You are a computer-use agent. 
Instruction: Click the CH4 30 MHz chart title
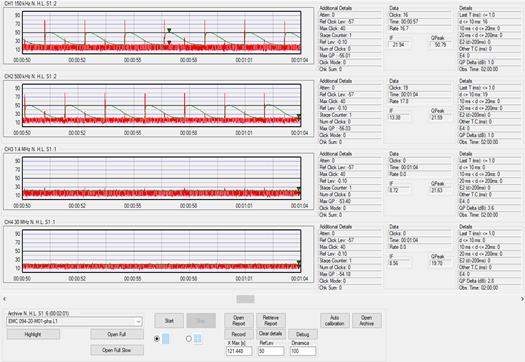click(30, 222)
